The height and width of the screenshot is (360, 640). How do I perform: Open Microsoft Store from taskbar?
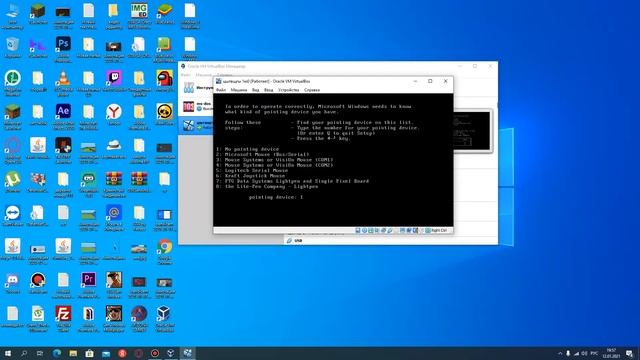pos(89,353)
